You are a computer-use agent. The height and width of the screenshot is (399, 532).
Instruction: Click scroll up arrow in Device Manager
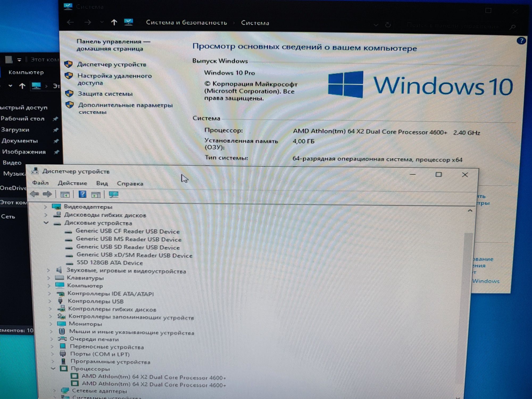[470, 211]
